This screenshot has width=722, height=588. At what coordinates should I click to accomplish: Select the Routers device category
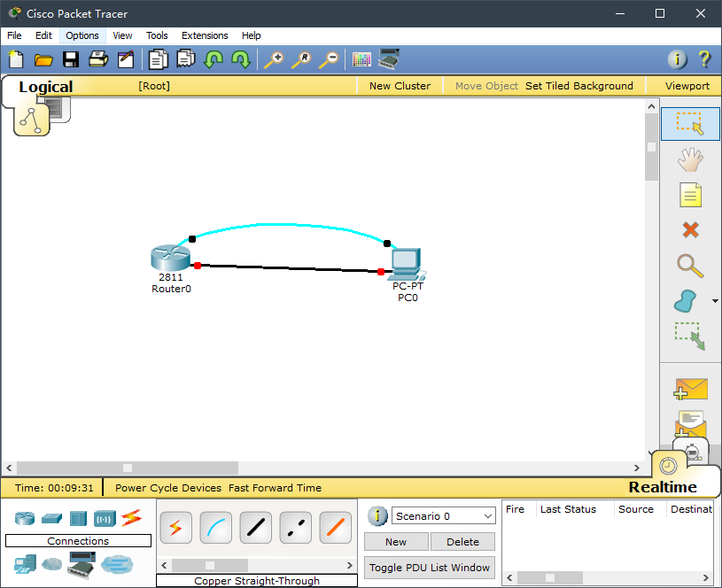24,518
